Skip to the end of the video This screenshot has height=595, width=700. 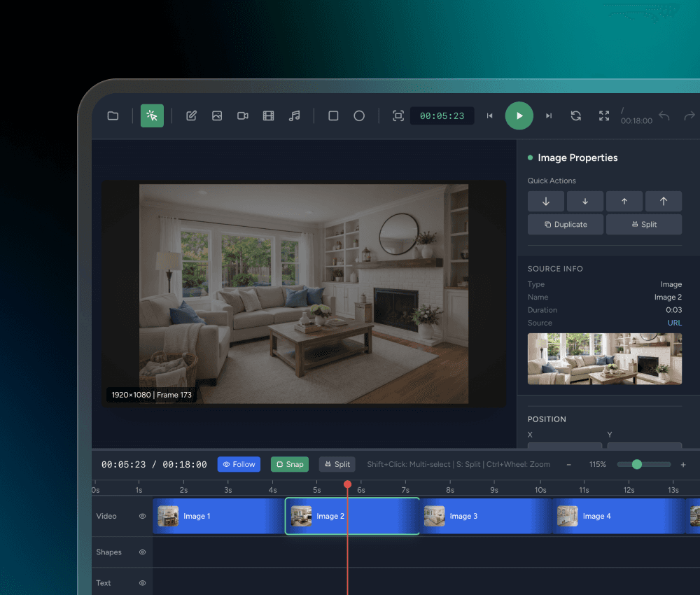[x=549, y=116]
